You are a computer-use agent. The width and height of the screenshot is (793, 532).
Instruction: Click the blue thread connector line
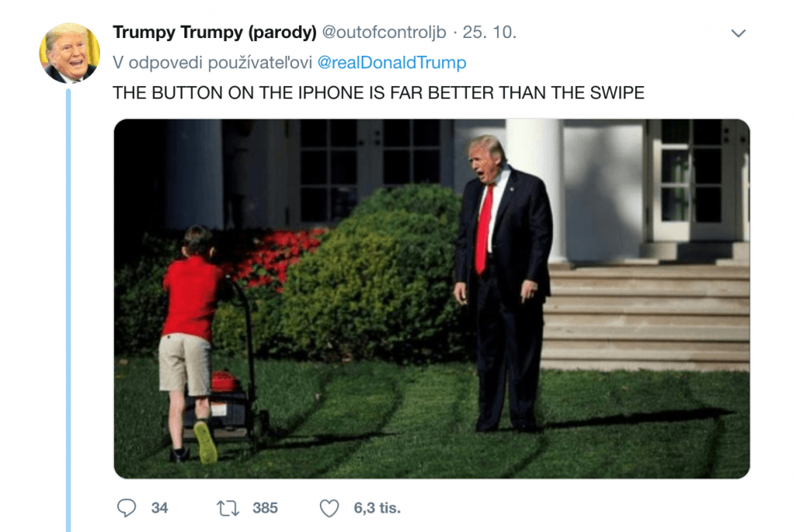(68, 310)
